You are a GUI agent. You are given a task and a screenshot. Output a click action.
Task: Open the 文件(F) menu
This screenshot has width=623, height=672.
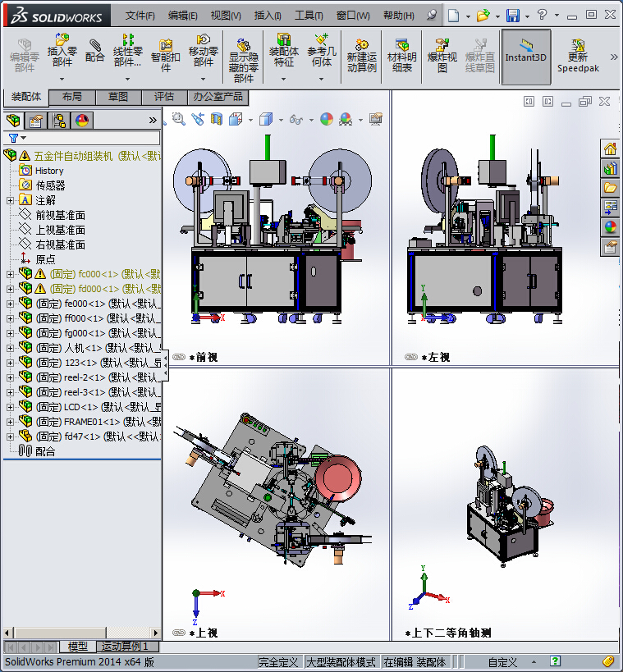[140, 16]
